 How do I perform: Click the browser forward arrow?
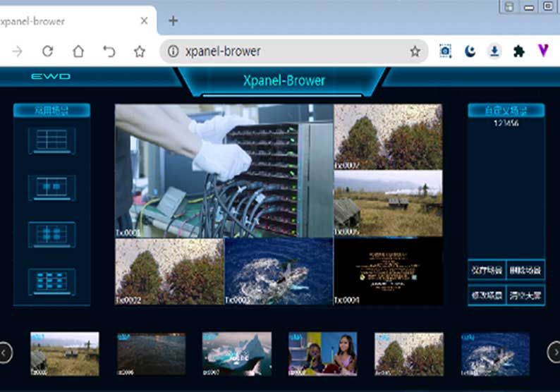[x=17, y=51]
